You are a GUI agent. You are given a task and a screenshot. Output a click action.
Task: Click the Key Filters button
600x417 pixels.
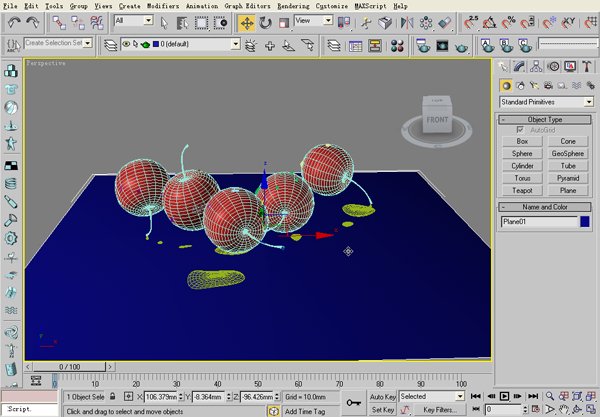pos(439,409)
